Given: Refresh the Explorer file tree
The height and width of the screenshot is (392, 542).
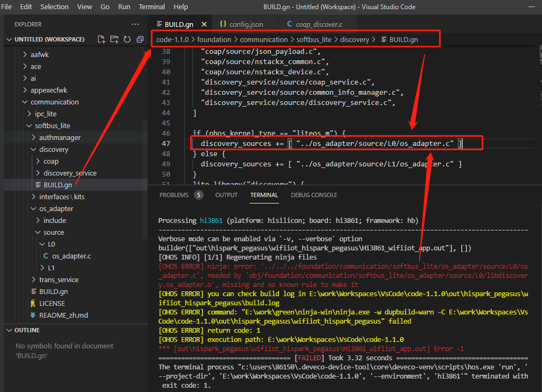Looking at the screenshot, I should 127,39.
